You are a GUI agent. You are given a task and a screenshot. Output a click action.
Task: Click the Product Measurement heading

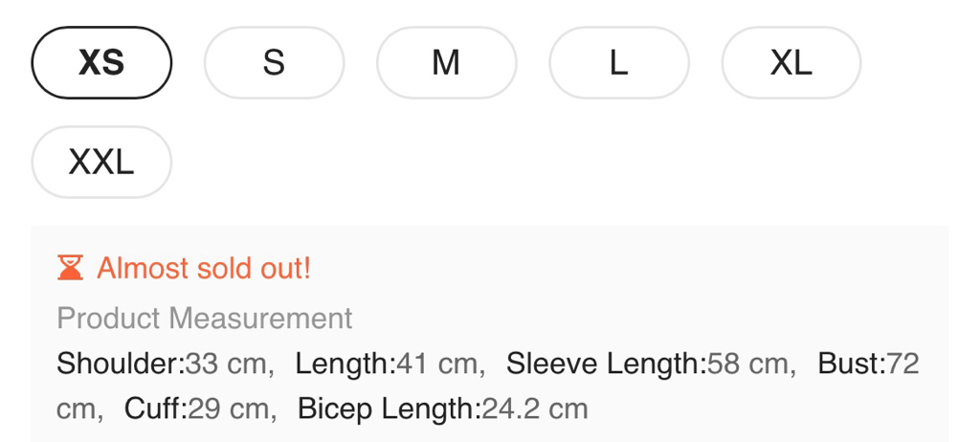pos(205,318)
